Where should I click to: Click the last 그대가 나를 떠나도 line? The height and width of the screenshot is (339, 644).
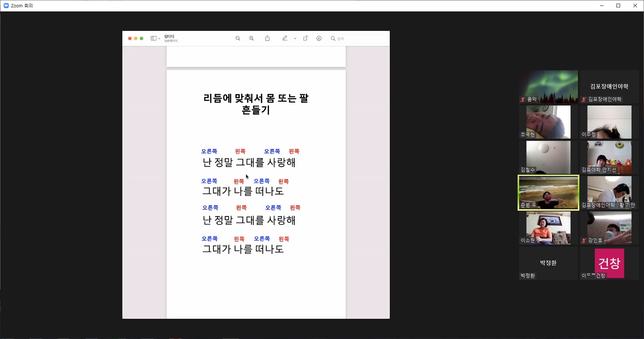[x=243, y=249]
